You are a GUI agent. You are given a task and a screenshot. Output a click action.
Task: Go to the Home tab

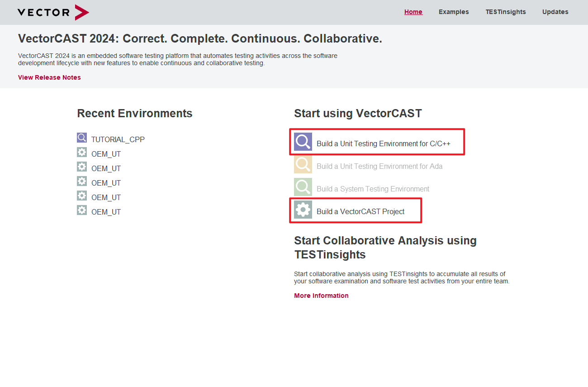coord(413,12)
